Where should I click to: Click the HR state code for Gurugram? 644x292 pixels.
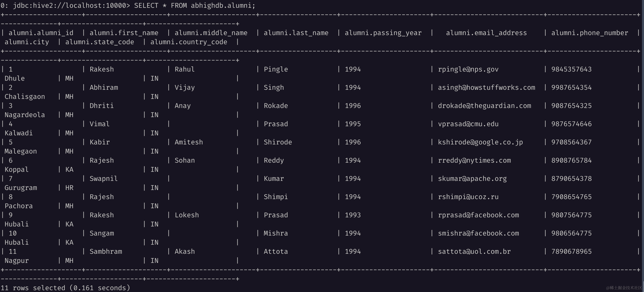[69, 188]
